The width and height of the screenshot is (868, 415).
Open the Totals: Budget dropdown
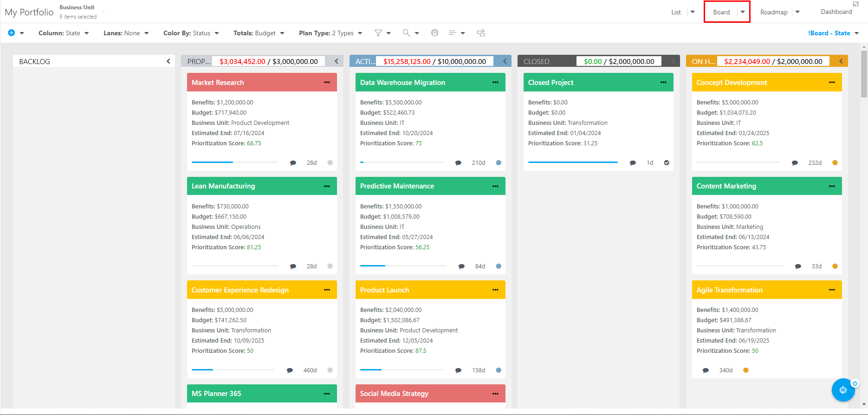pos(259,33)
